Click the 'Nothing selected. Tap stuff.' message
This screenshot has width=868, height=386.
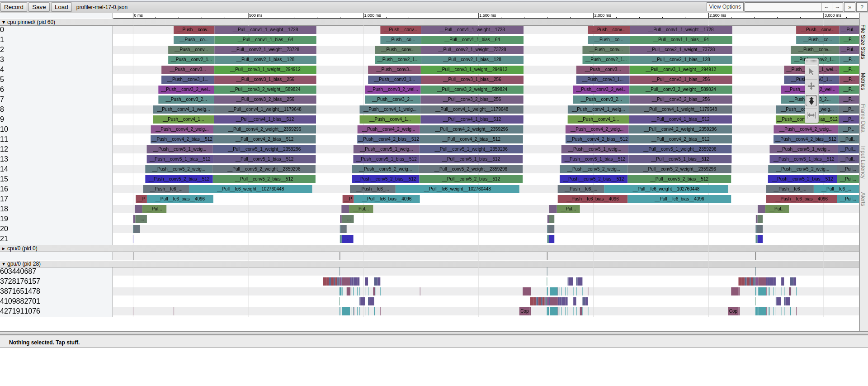(x=44, y=343)
